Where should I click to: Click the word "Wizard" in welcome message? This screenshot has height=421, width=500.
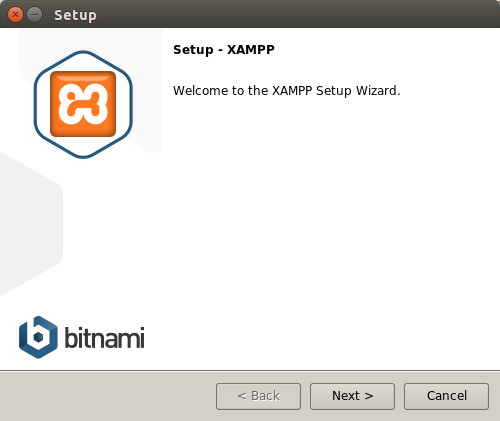pos(376,91)
